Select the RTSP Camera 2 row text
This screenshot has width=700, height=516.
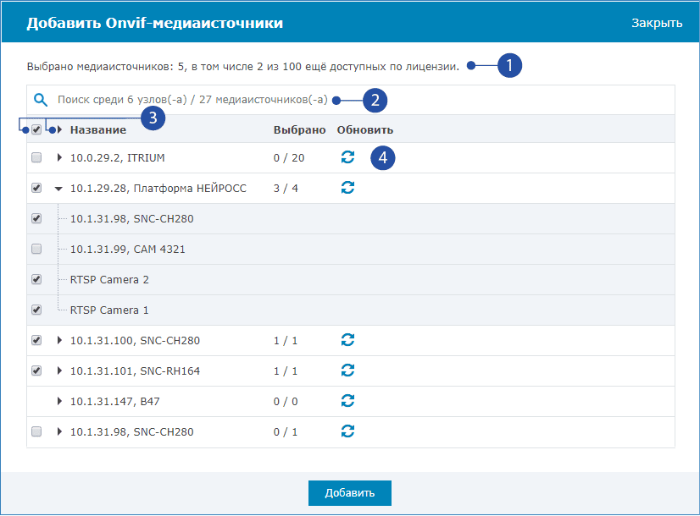pyautogui.click(x=109, y=280)
